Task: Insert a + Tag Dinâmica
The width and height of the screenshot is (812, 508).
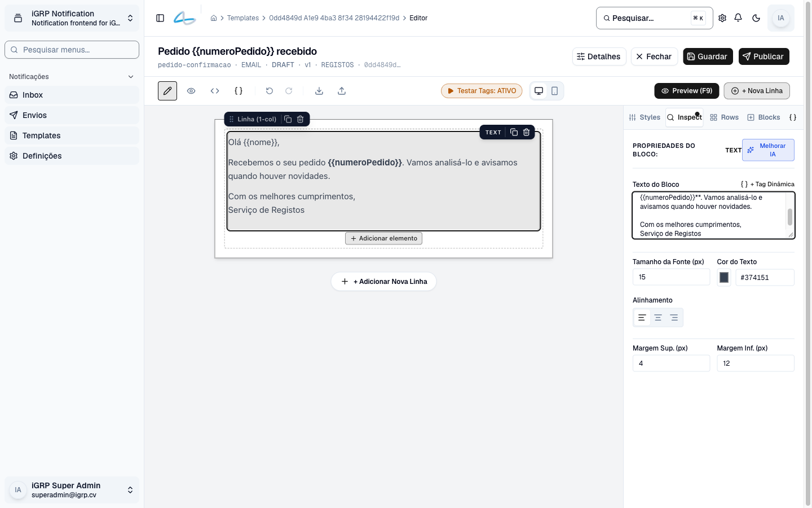Action: [767, 184]
